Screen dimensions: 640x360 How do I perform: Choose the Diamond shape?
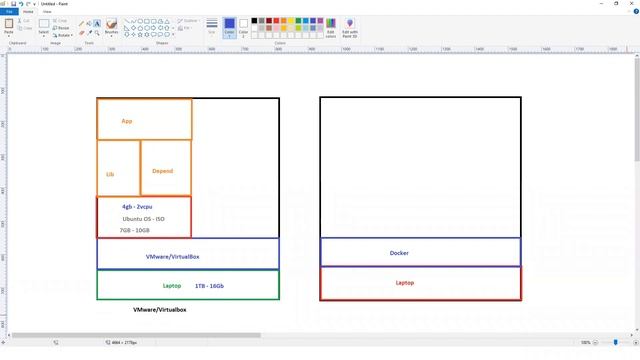click(133, 28)
